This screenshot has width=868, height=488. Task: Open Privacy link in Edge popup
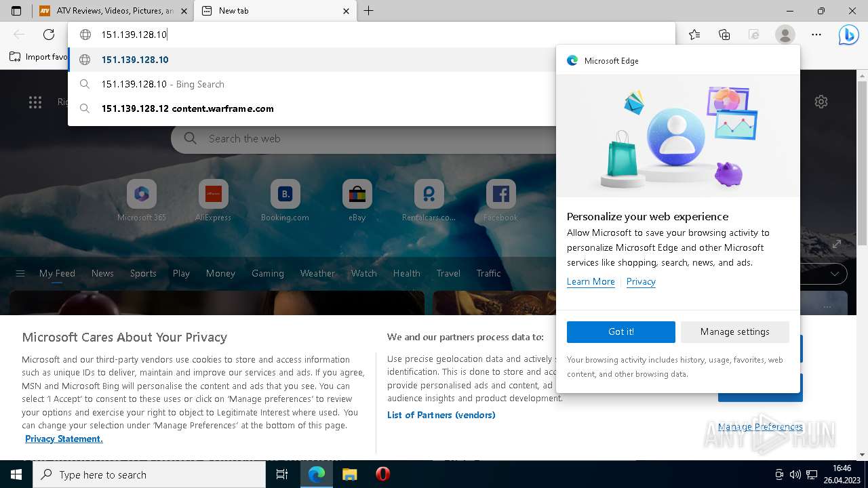tap(641, 281)
